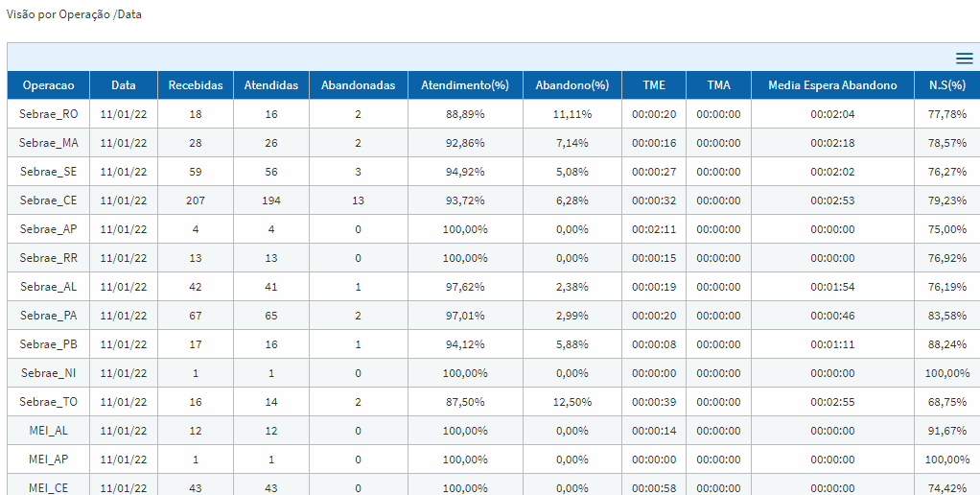Select the Sebrae_MA operation cell

click(49, 143)
